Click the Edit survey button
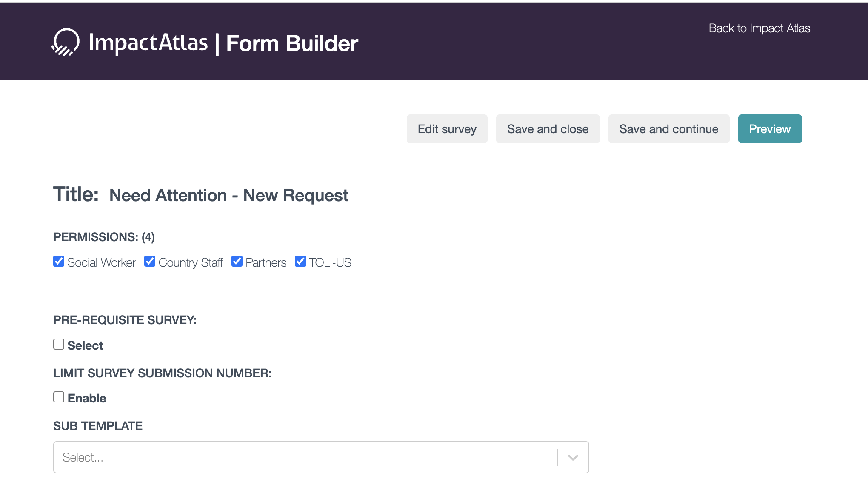The image size is (868, 490). [447, 129]
